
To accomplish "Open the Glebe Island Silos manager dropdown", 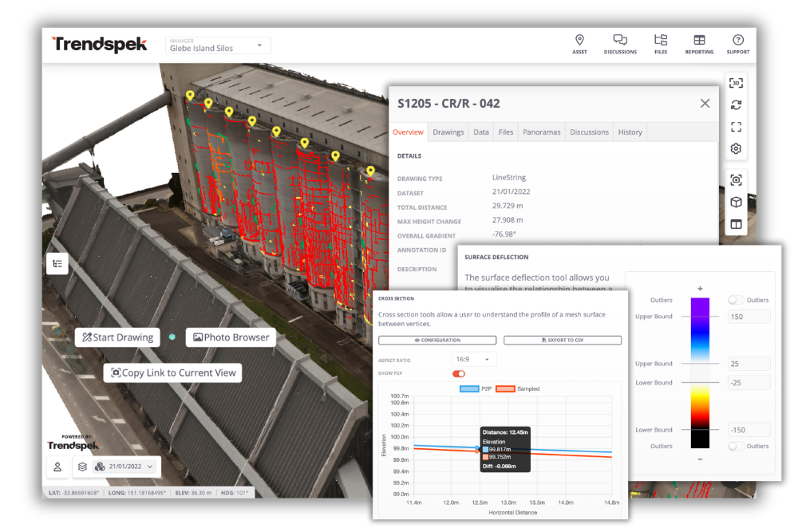I will 218,45.
